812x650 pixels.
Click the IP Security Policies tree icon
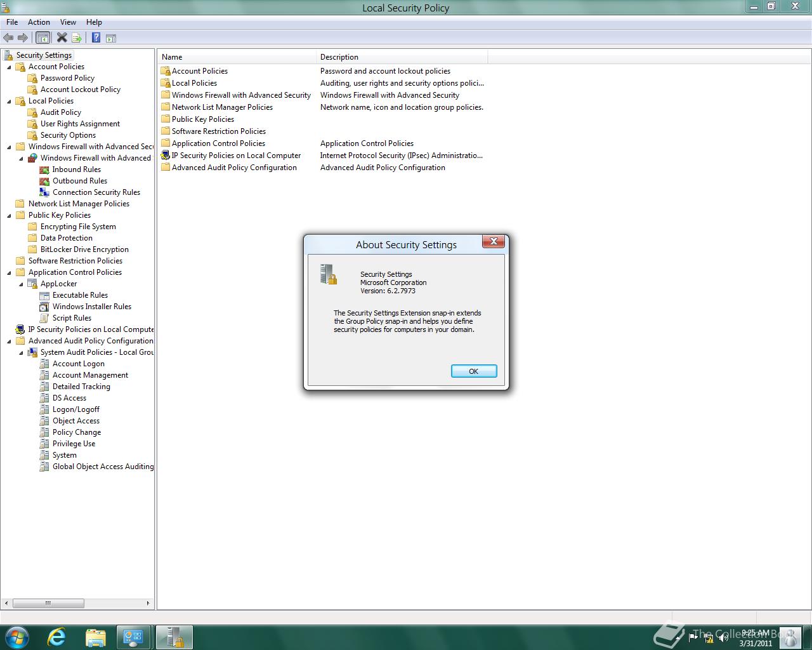pyautogui.click(x=20, y=329)
